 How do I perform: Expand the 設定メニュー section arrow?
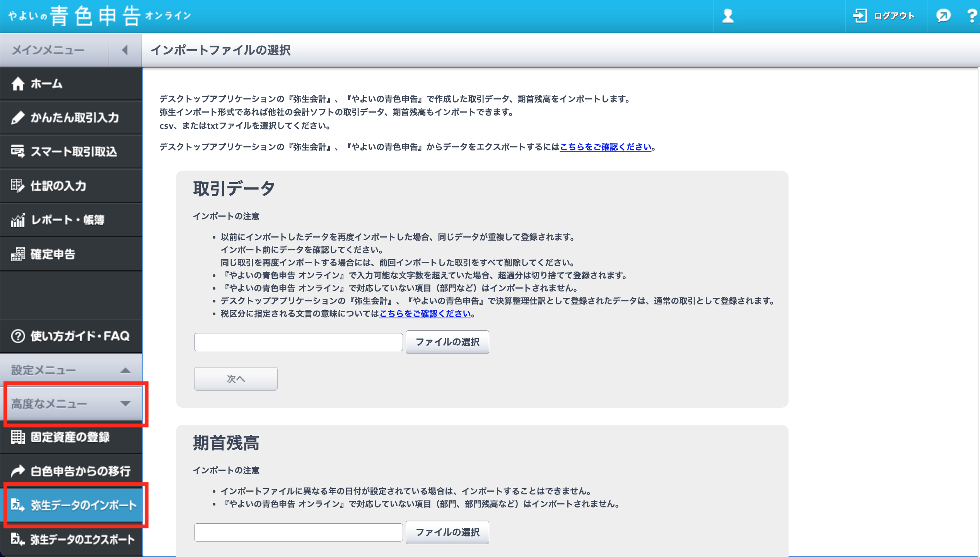point(125,370)
